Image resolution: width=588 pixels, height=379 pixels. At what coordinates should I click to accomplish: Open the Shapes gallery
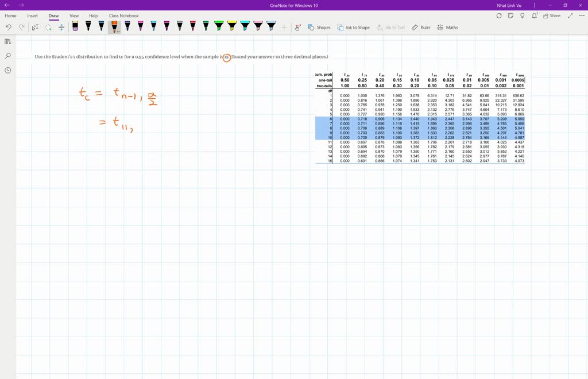click(319, 26)
